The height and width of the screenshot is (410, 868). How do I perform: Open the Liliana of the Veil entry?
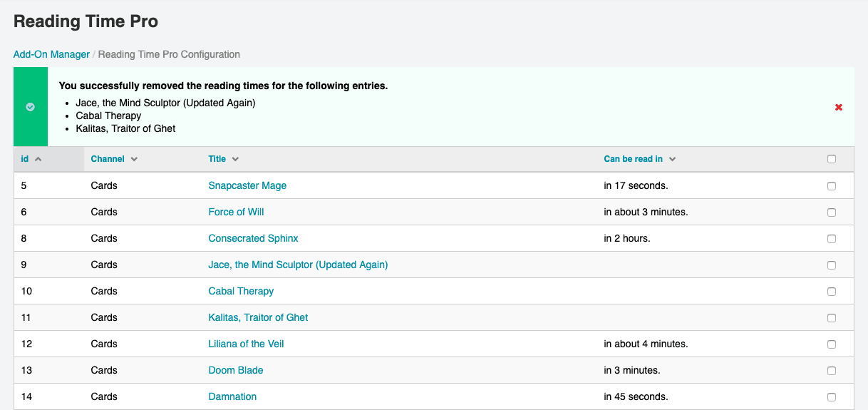click(x=246, y=344)
